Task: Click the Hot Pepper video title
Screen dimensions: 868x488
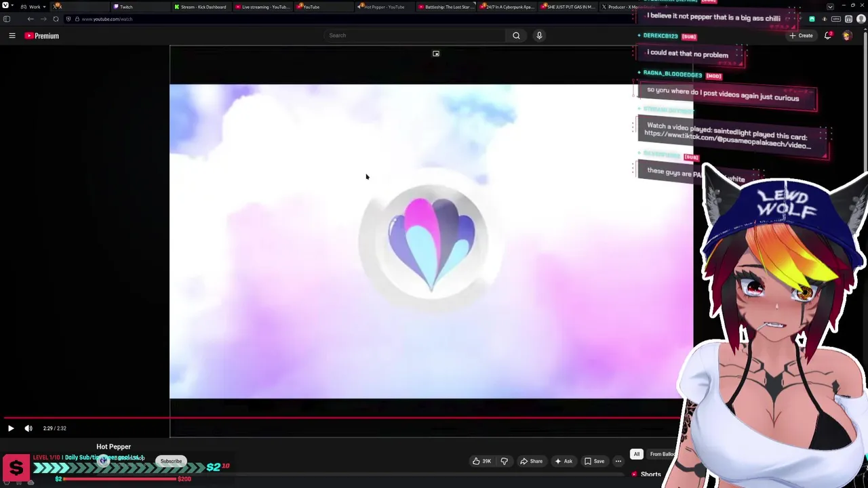Action: (113, 447)
